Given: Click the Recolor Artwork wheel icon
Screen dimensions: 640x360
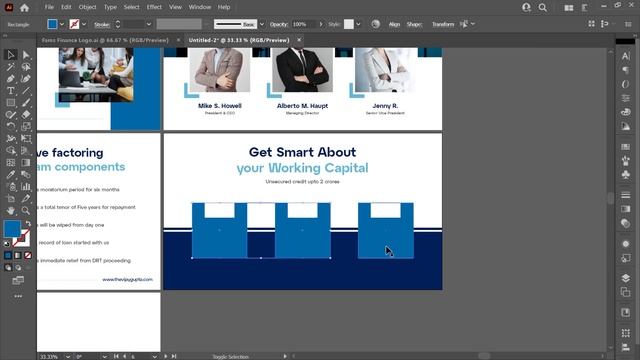Looking at the screenshot, I should point(376,24).
